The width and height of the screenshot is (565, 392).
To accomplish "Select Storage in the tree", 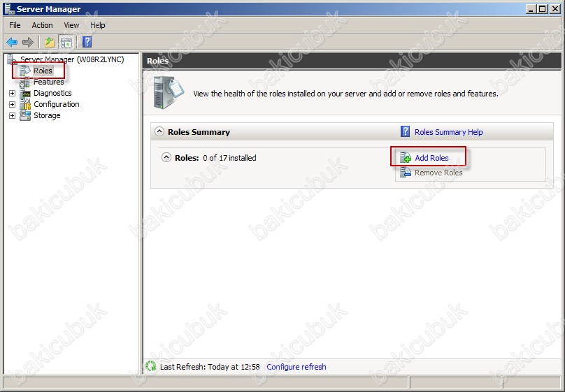I will pyautogui.click(x=47, y=115).
